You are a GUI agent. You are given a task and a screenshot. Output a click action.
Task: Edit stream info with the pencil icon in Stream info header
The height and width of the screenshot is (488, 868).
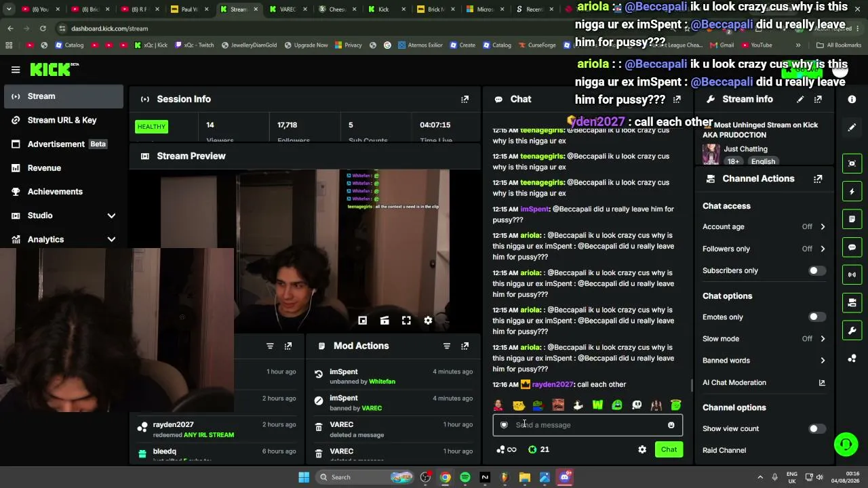click(x=800, y=99)
